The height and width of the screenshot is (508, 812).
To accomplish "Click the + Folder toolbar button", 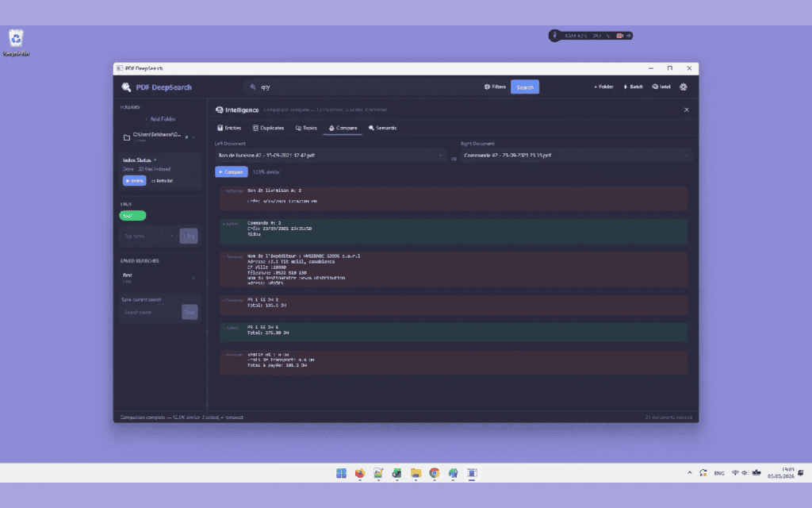I will tap(603, 87).
